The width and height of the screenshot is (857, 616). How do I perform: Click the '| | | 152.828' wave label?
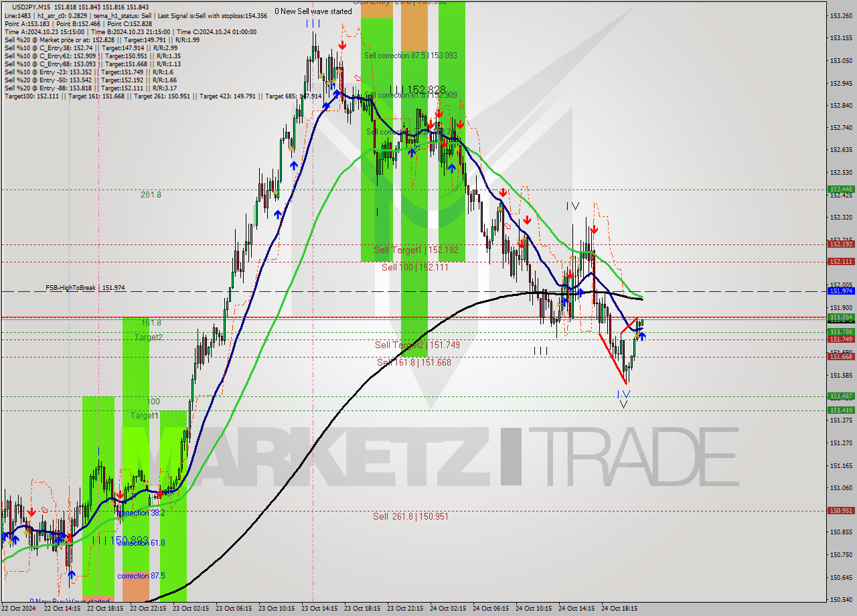[x=418, y=90]
